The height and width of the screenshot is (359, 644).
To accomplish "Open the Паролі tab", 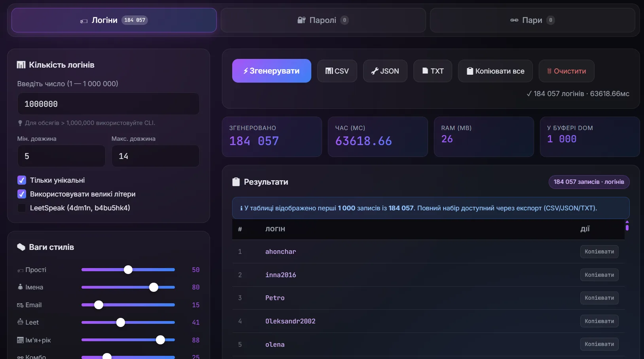I will pyautogui.click(x=323, y=20).
